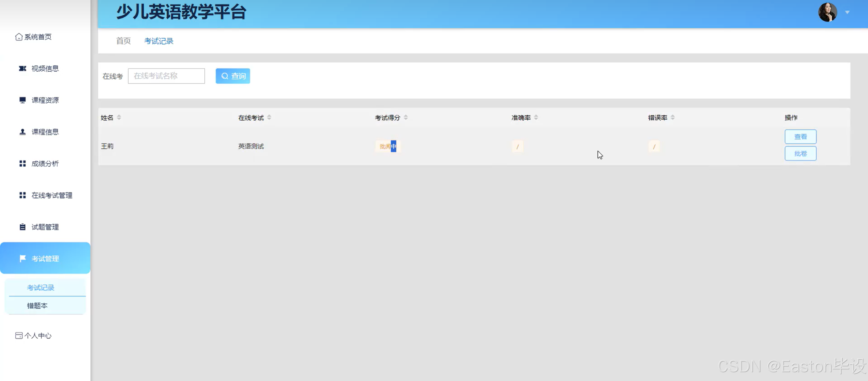
Task: Click the grid icon for 在线考试管理
Action: pyautogui.click(x=23, y=195)
